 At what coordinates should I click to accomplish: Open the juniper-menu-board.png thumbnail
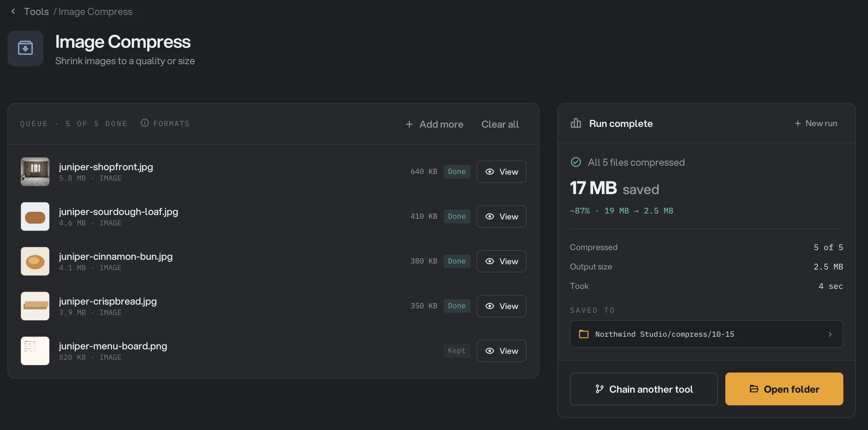click(x=35, y=351)
